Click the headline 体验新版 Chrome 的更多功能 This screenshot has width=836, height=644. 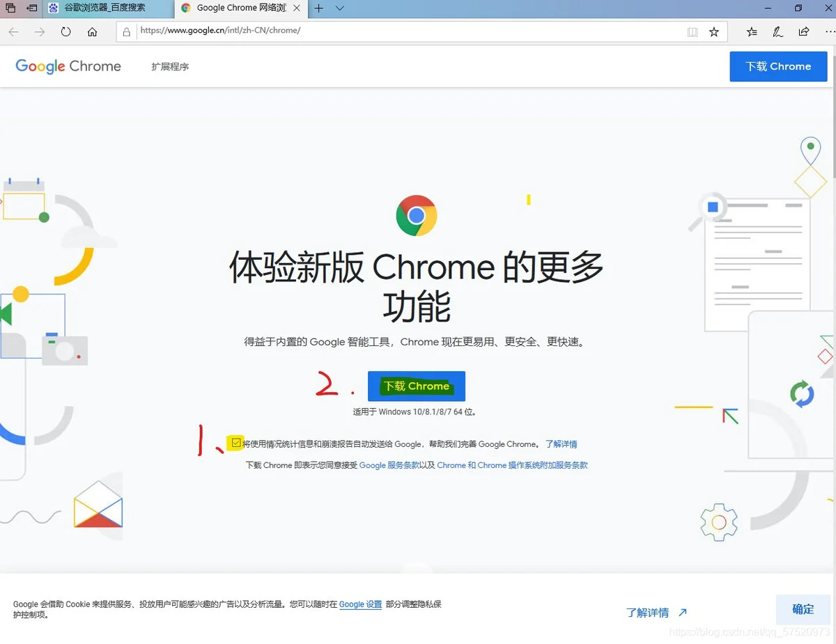click(x=417, y=287)
